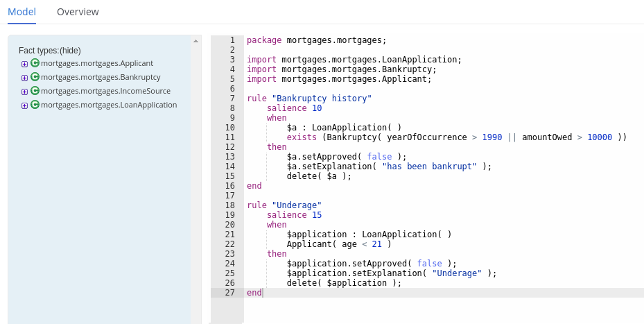This screenshot has width=644, height=324.
Task: Expand the mortgages.mortgages.LoanApplication fact type
Action: [24, 105]
